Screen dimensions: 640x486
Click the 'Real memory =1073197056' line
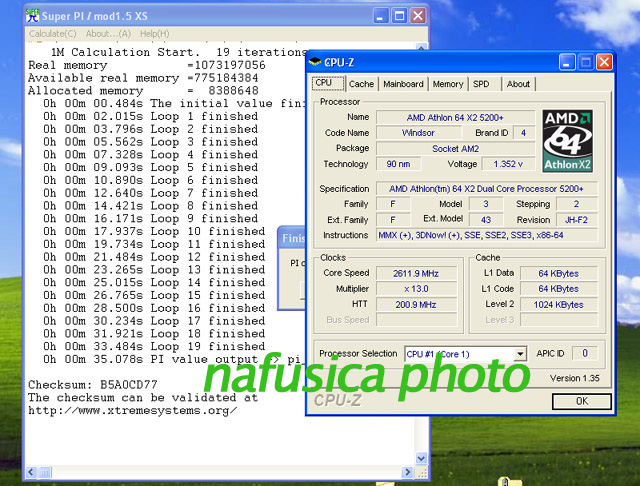tap(147, 65)
